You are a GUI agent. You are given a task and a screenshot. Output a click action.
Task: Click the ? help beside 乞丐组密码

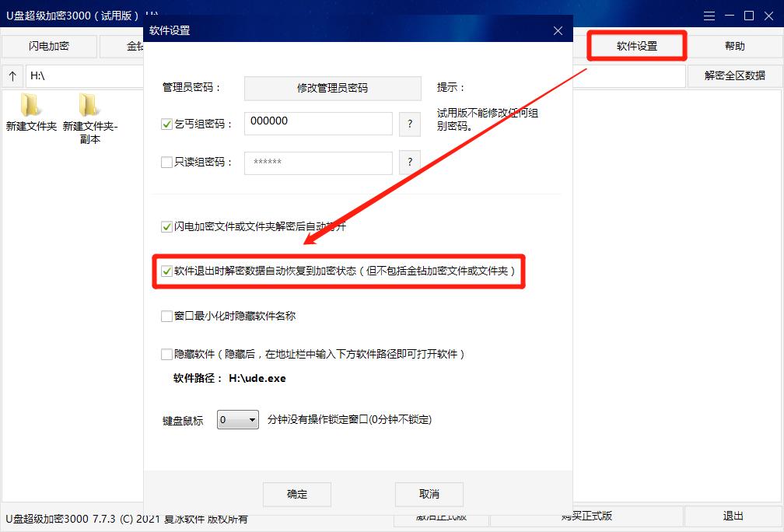(410, 124)
